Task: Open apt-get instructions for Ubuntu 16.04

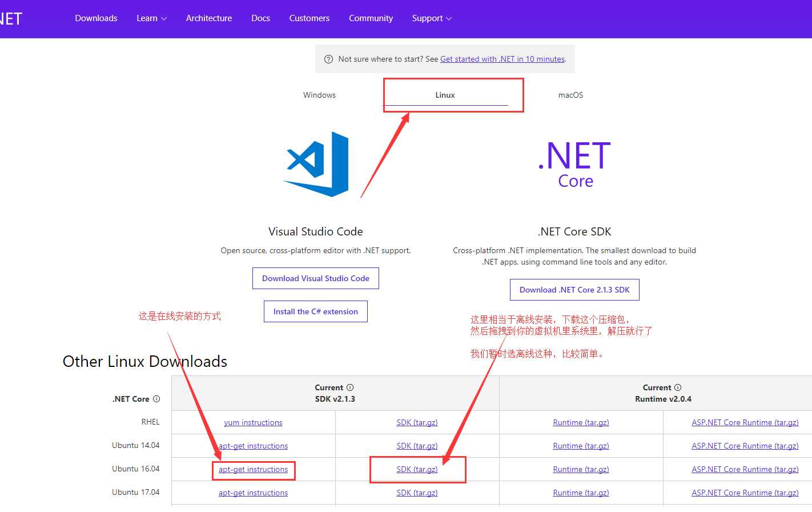Action: (253, 469)
